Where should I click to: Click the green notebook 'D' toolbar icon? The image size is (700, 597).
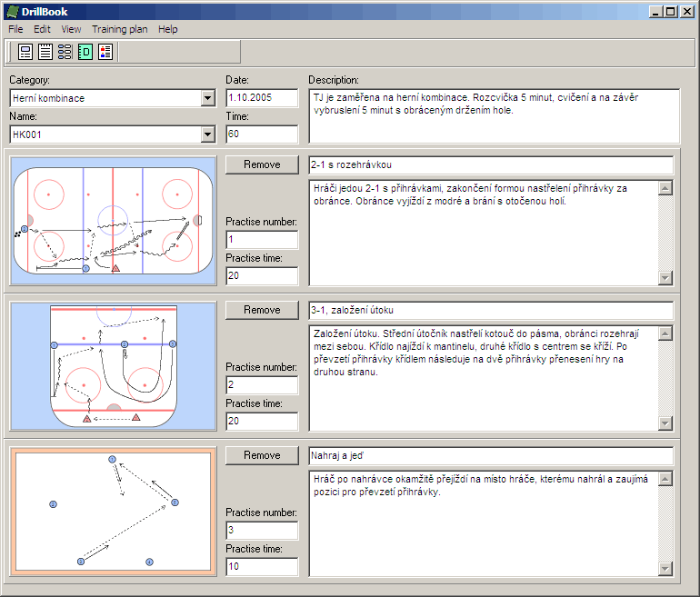coord(85,52)
